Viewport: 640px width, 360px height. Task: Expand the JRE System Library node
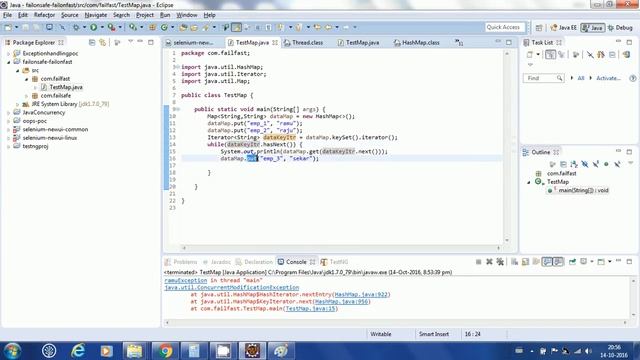pos(18,104)
